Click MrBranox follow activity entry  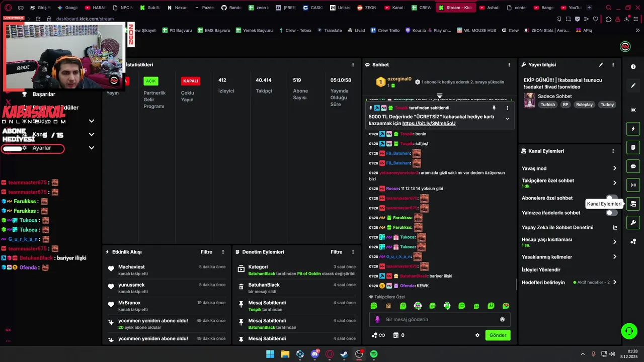coord(167,306)
